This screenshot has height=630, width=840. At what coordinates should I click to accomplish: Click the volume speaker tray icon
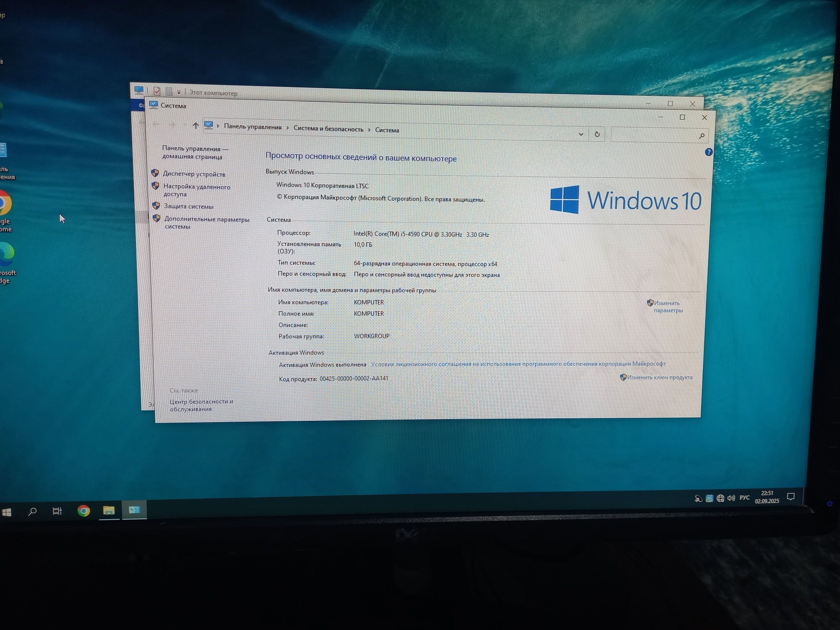pyautogui.click(x=731, y=498)
